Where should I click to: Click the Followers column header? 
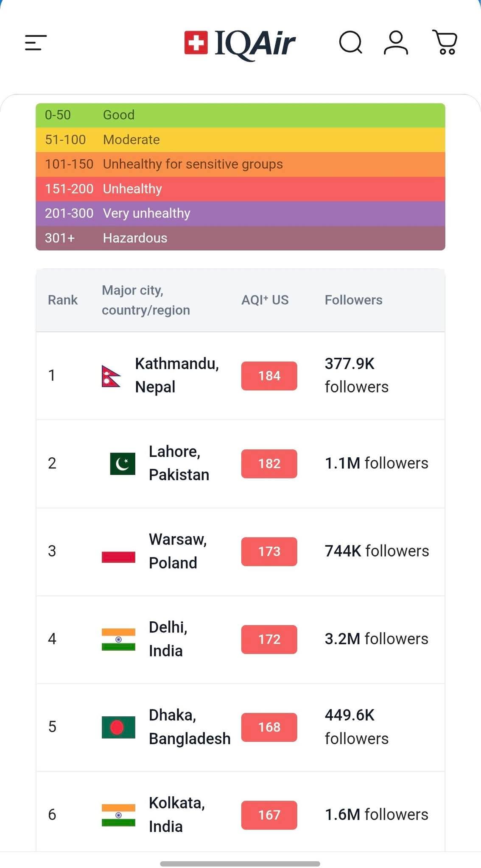(x=353, y=300)
